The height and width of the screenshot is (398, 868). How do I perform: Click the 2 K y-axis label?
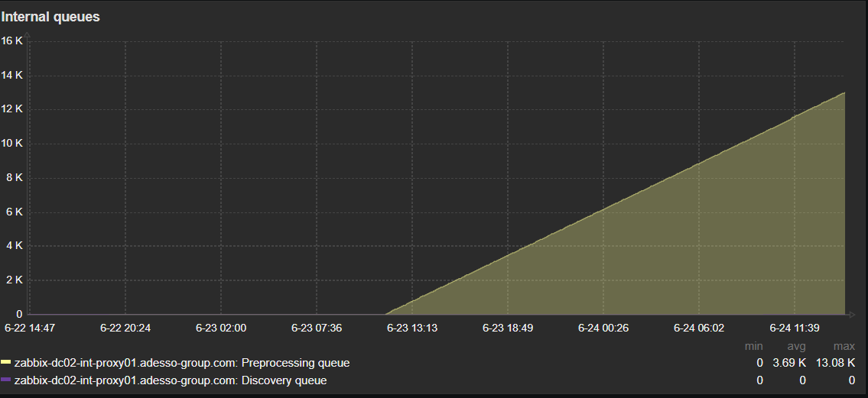click(15, 280)
